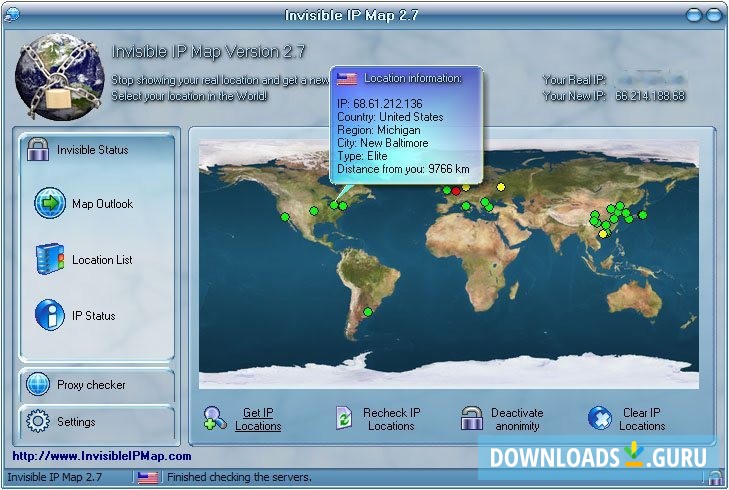Click the Deactivate anonimity padlock icon

tap(471, 417)
